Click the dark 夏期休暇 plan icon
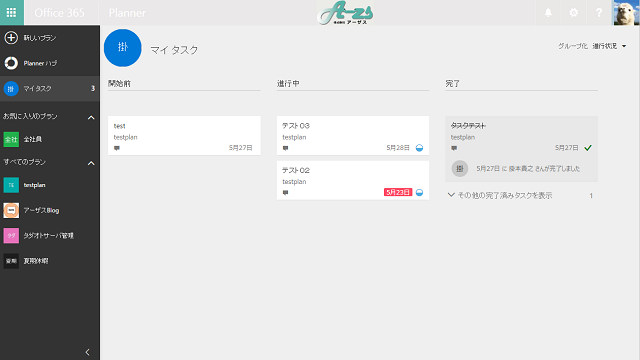 click(x=11, y=261)
